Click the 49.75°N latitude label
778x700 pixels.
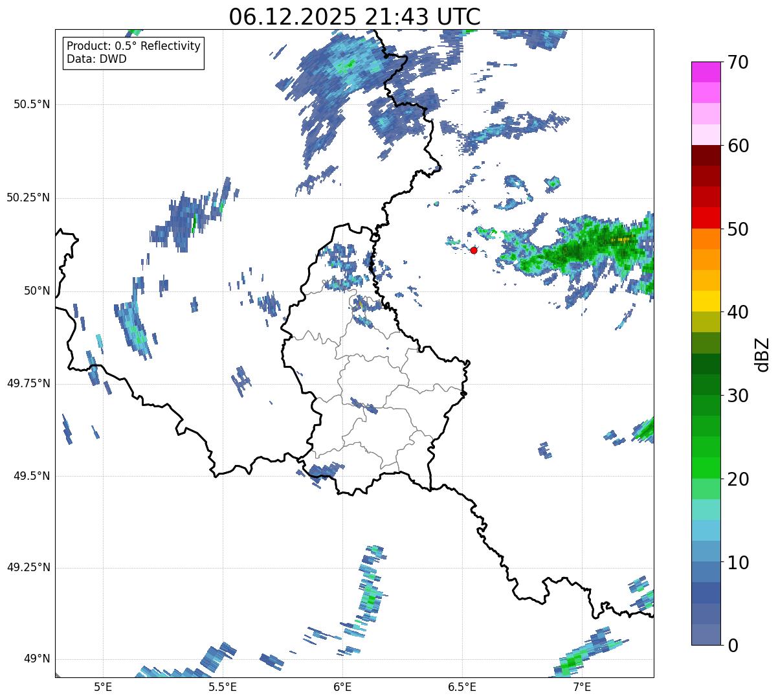tap(28, 383)
